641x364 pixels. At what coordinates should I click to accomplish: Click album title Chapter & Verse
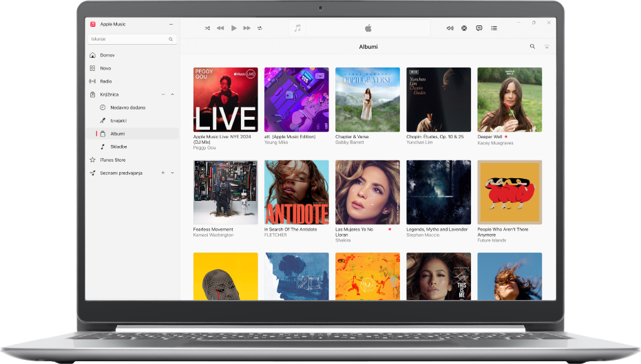pos(352,137)
